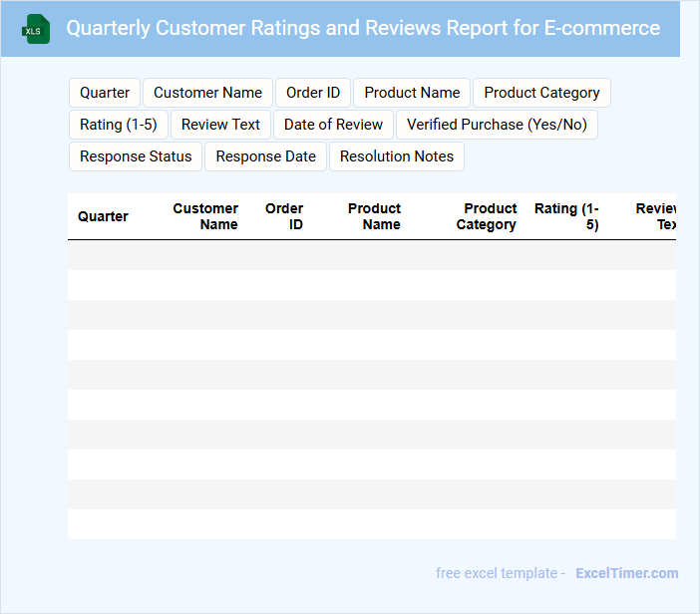Click the Quarter column header

(103, 216)
